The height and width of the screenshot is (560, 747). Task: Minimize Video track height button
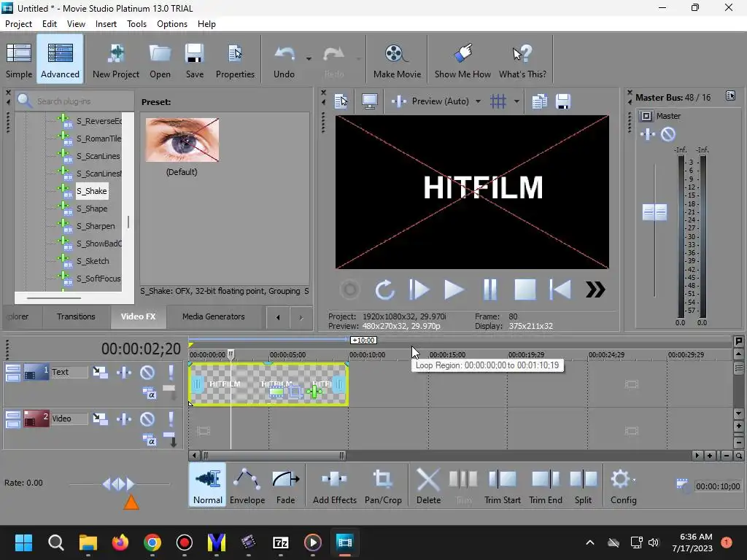point(13,415)
